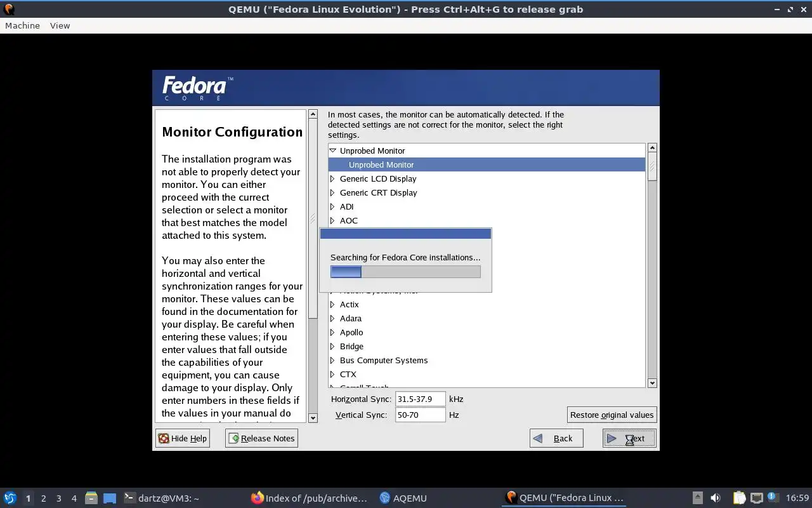Click the Hide Help button
Image resolution: width=812 pixels, height=508 pixels.
[183, 438]
